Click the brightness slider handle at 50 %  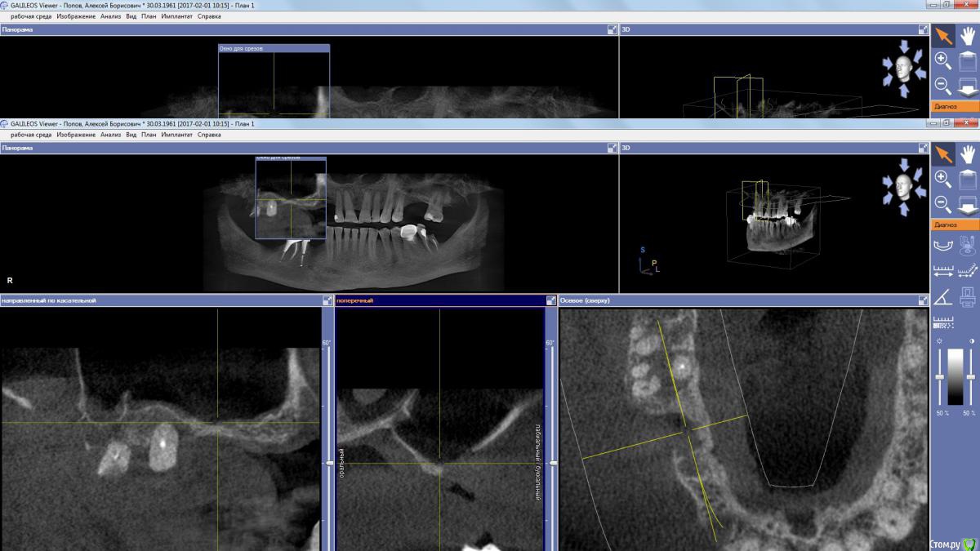pyautogui.click(x=942, y=376)
